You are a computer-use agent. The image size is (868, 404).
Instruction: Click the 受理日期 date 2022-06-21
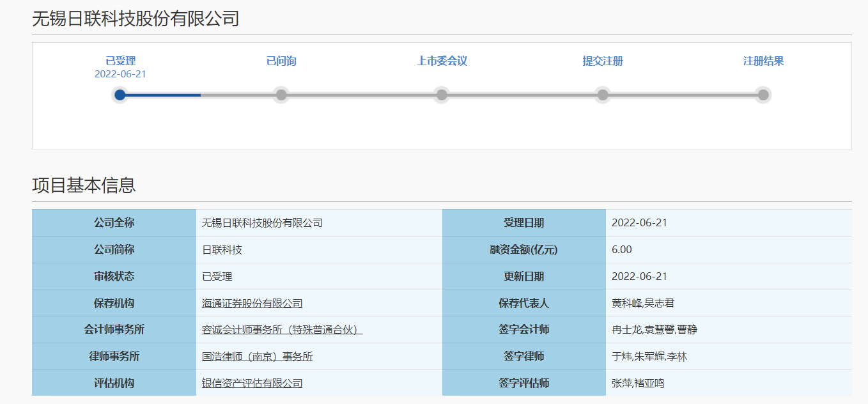[639, 222]
